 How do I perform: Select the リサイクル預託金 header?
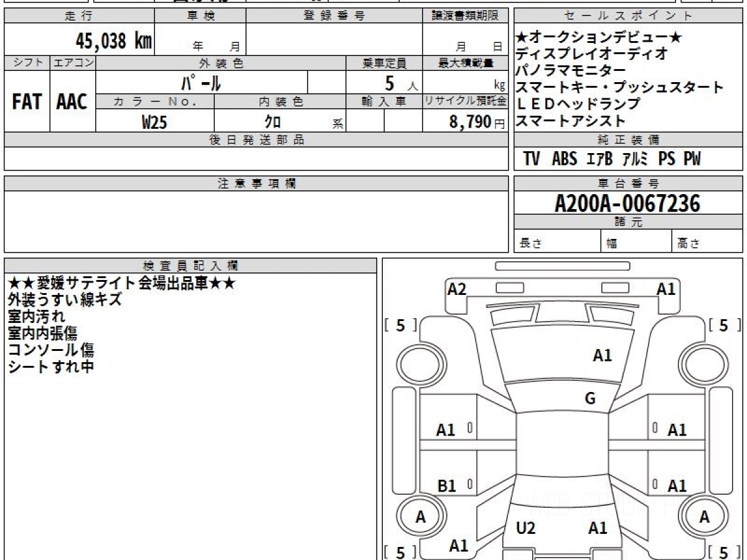coord(465,101)
